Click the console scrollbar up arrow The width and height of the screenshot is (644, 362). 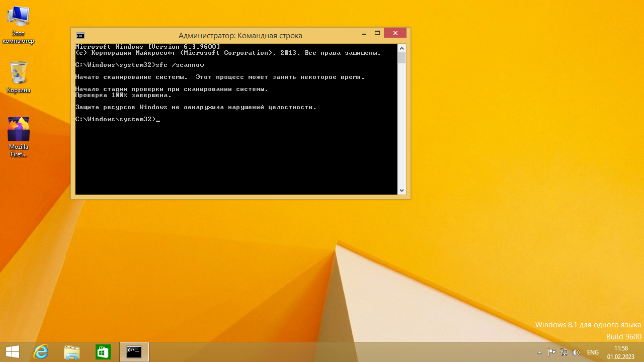tap(401, 48)
